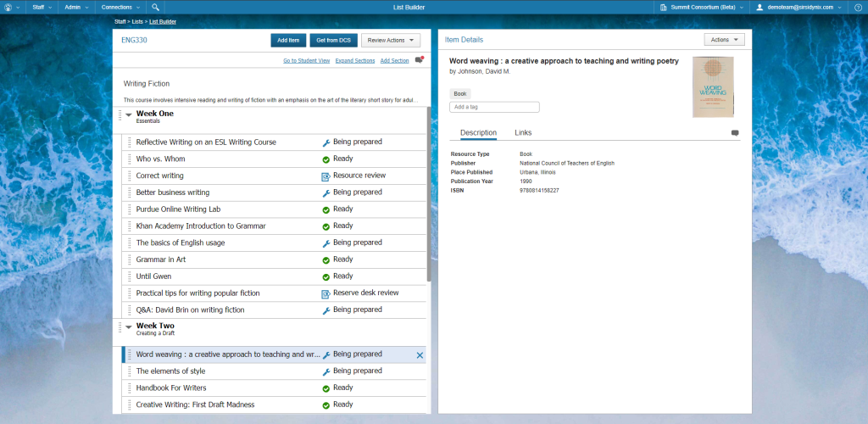868x424 pixels.
Task: Click the comment icon in Item Details
Action: tap(735, 133)
